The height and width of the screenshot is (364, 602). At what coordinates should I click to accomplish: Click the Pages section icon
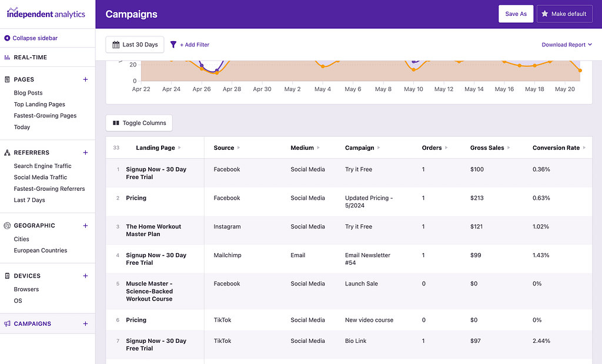coord(6,79)
